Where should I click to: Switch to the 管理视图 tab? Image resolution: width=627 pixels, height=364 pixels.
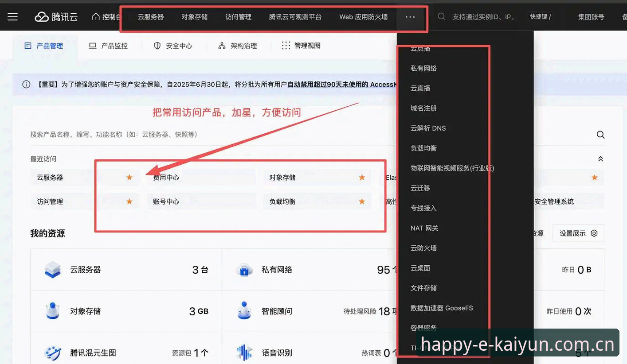[302, 46]
